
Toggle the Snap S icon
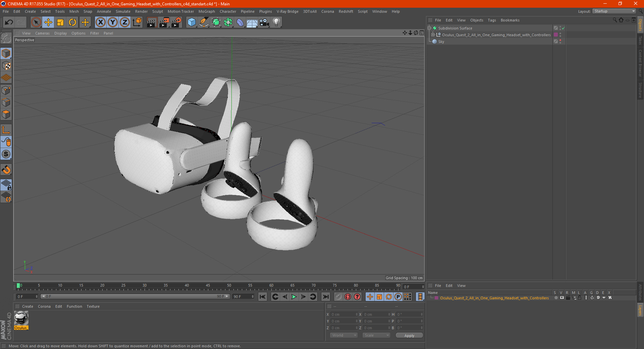pos(6,154)
